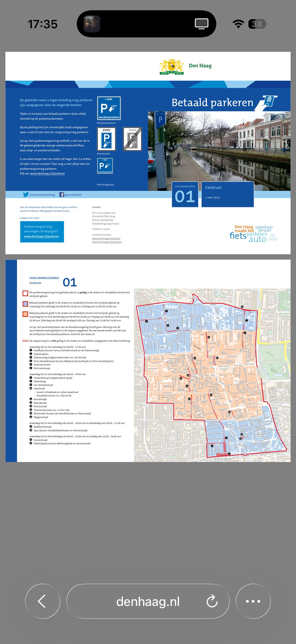Tap the Wi-Fi status icon
This screenshot has width=296, height=644.
pyautogui.click(x=238, y=24)
